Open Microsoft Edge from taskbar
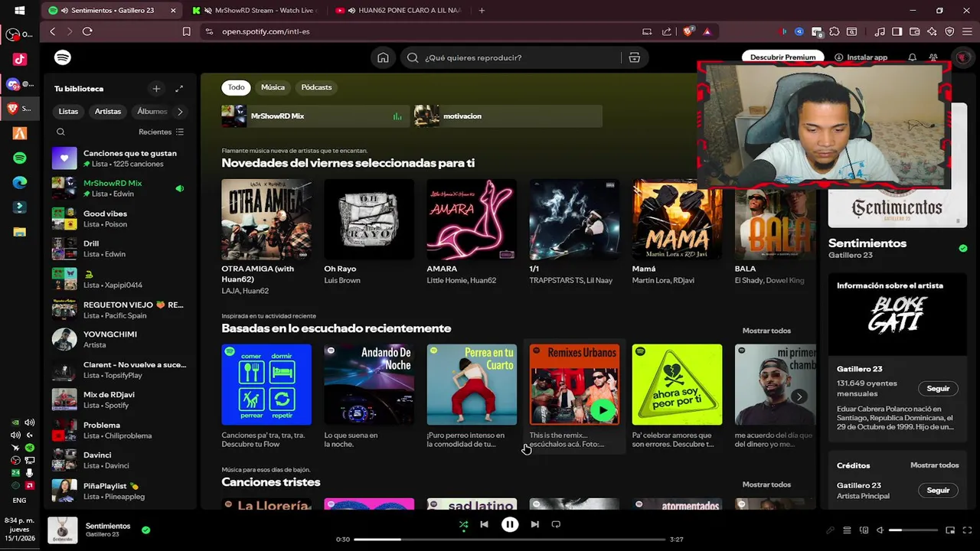 point(20,182)
